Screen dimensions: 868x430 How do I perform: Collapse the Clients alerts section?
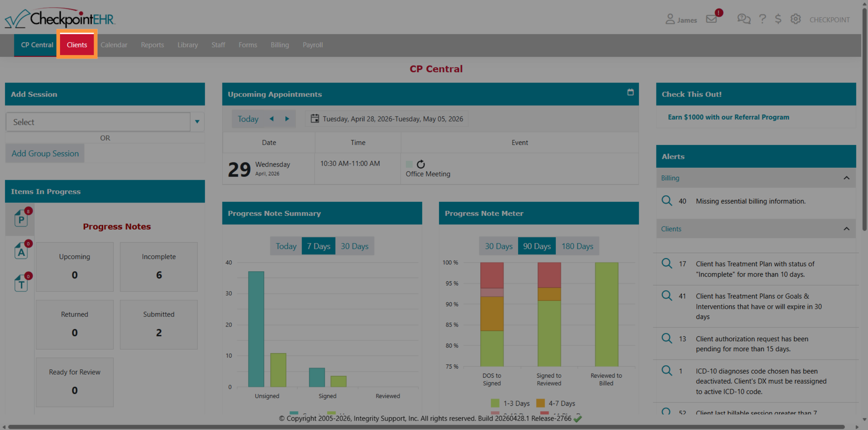coord(846,229)
